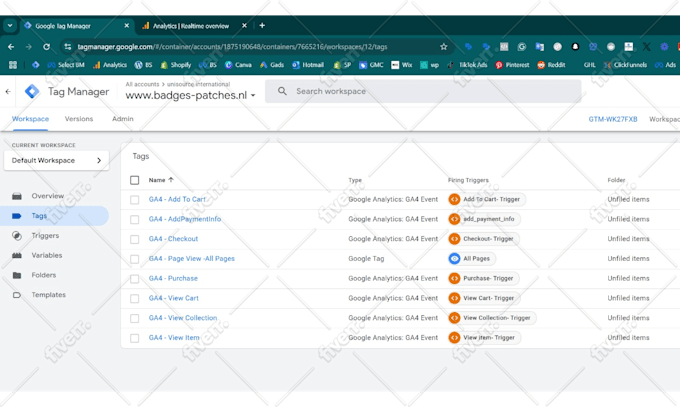680x407 pixels.
Task: Check the GA4 - Purchase row
Action: coord(134,279)
